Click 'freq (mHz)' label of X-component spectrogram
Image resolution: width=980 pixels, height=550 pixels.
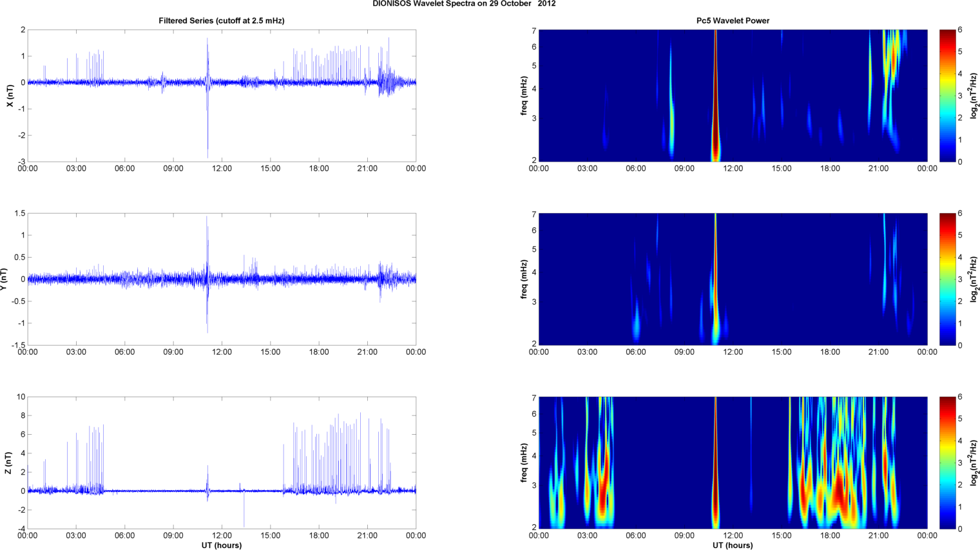[524, 95]
